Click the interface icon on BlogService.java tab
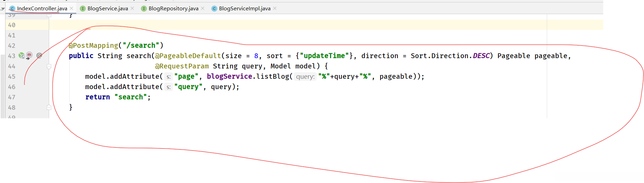The width and height of the screenshot is (644, 183). pyautogui.click(x=83, y=9)
